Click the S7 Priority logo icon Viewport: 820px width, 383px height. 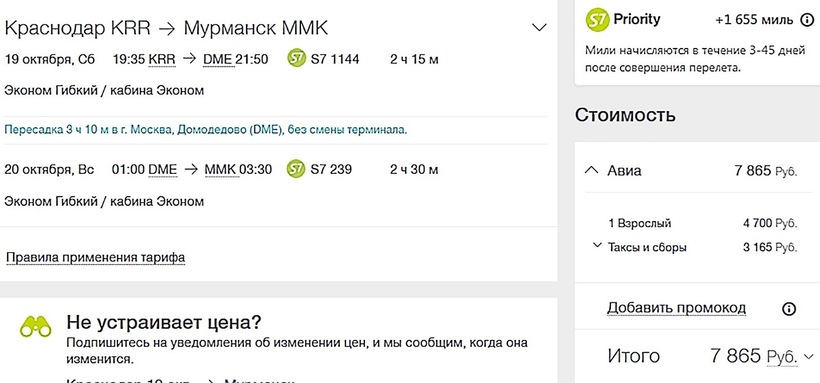pos(597,20)
